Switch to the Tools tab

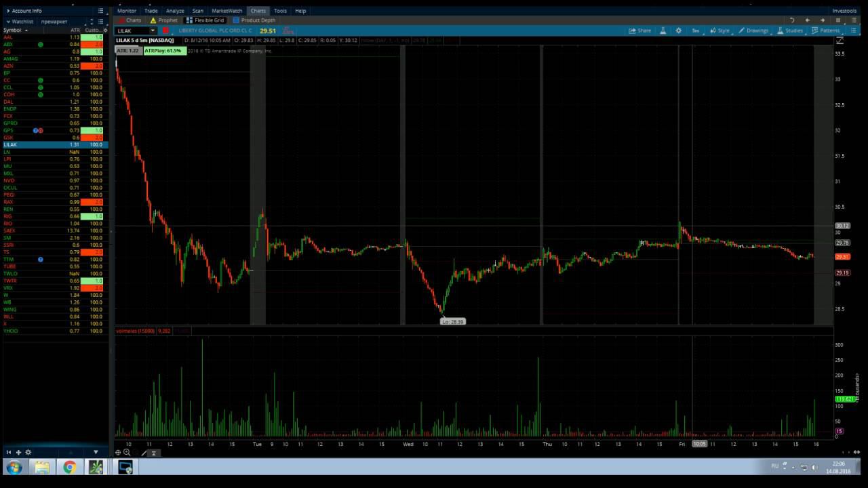(280, 11)
